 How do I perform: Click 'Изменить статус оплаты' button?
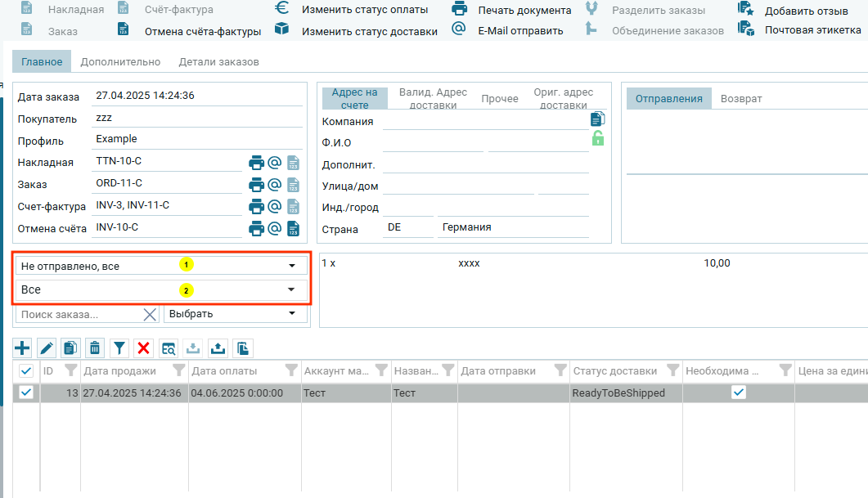point(364,10)
